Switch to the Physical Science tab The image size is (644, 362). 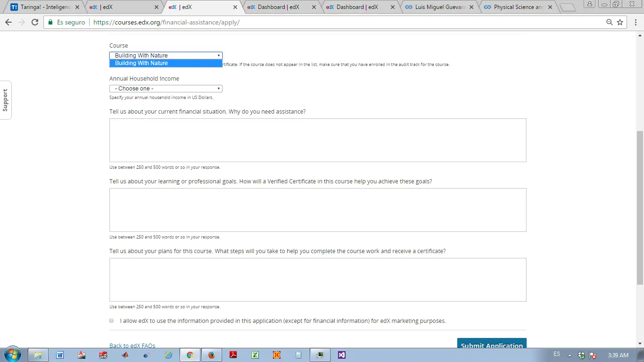[519, 8]
